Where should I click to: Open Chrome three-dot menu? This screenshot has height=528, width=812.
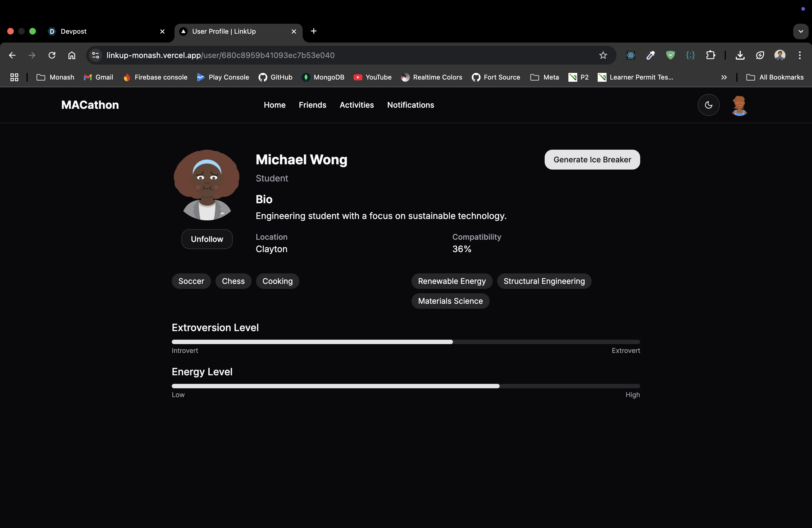pyautogui.click(x=799, y=55)
